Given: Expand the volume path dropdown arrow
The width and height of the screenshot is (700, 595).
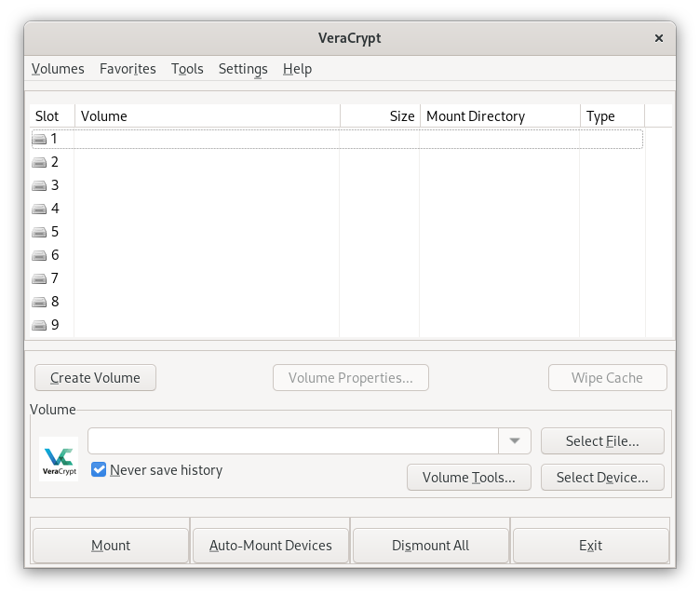Looking at the screenshot, I should click(515, 440).
